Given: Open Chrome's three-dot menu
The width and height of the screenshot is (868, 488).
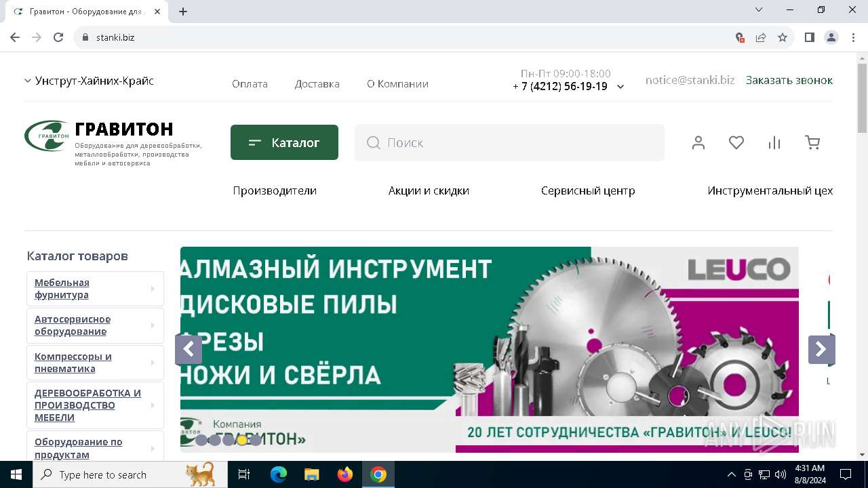Looking at the screenshot, I should pyautogui.click(x=852, y=37).
